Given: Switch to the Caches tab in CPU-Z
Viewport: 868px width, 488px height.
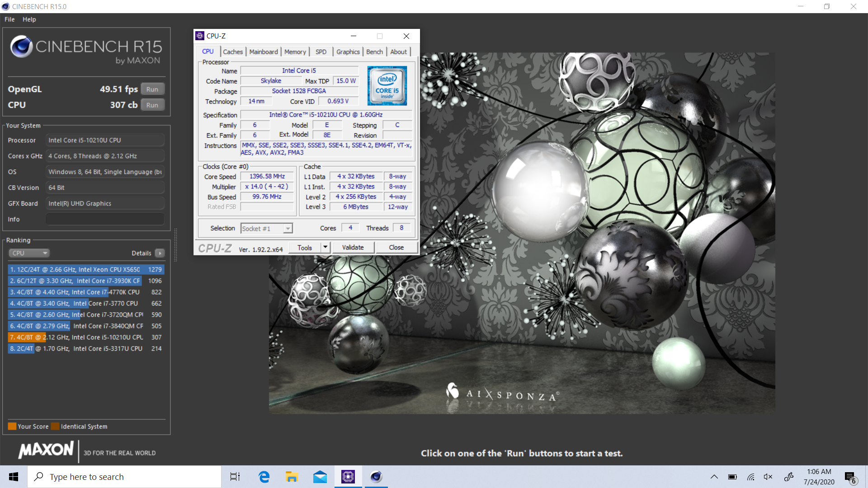Looking at the screenshot, I should [233, 52].
